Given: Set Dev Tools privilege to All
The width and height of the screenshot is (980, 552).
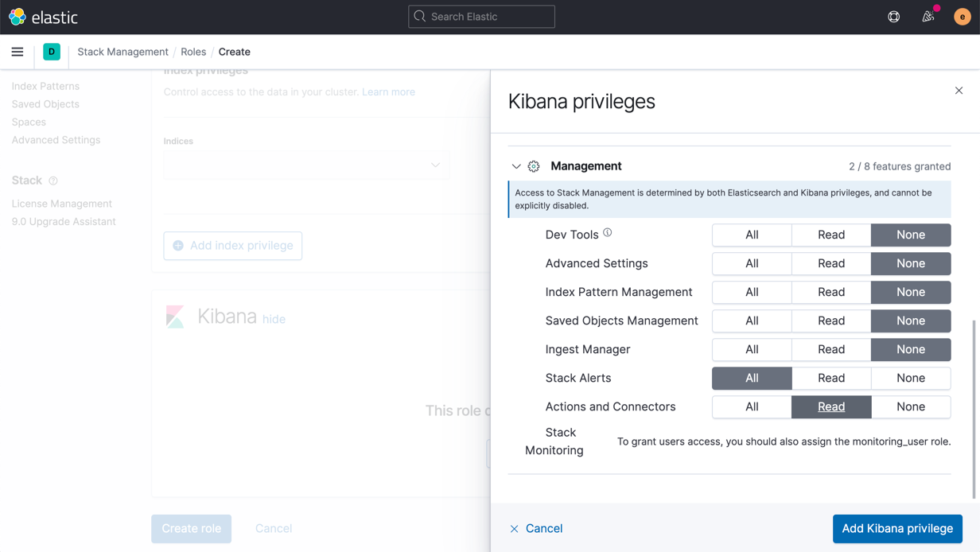Looking at the screenshot, I should 752,235.
